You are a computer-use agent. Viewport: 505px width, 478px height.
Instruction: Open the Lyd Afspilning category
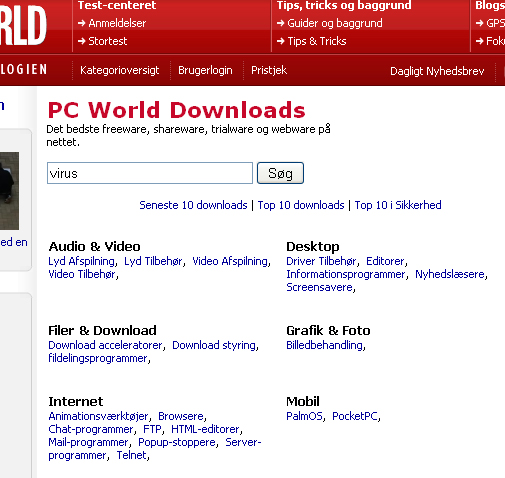[x=81, y=261]
